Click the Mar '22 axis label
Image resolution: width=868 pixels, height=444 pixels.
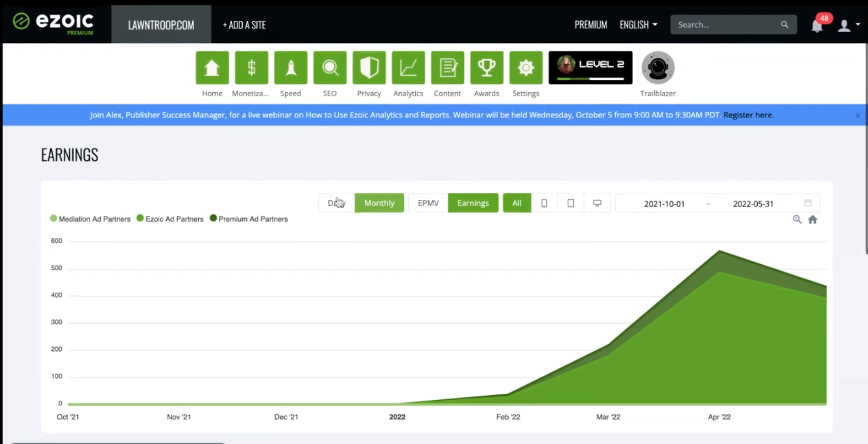[608, 417]
